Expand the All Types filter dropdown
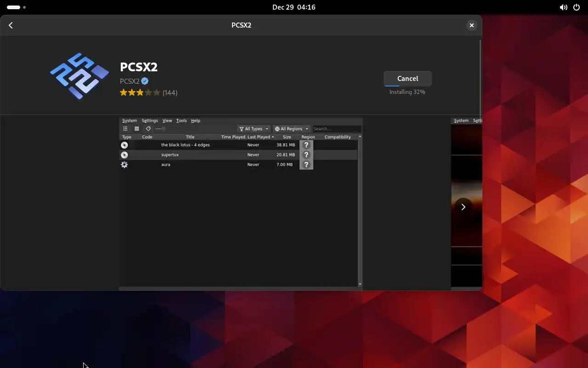The width and height of the screenshot is (588, 368). tap(254, 129)
